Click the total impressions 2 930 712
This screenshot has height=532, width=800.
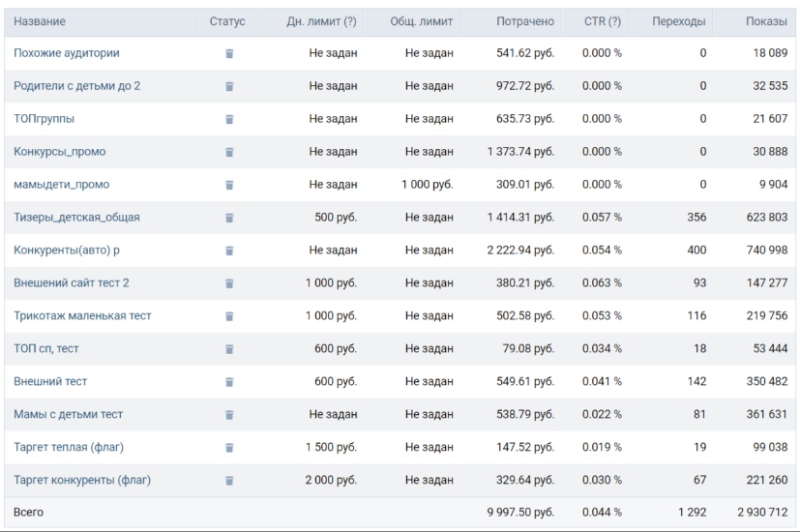[762, 512]
